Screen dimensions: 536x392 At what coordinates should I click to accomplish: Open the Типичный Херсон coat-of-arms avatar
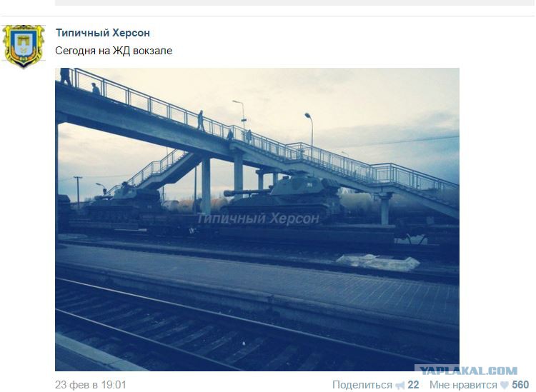(24, 46)
